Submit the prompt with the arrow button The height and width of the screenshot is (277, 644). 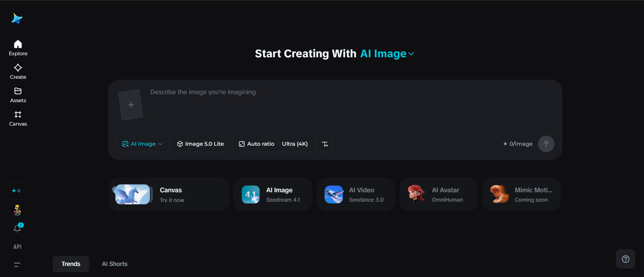point(546,144)
